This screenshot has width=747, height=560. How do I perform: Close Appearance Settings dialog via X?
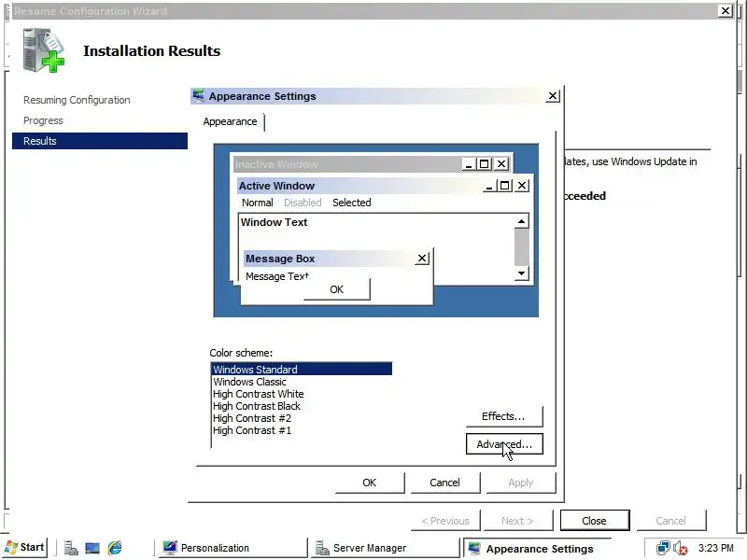pos(553,96)
